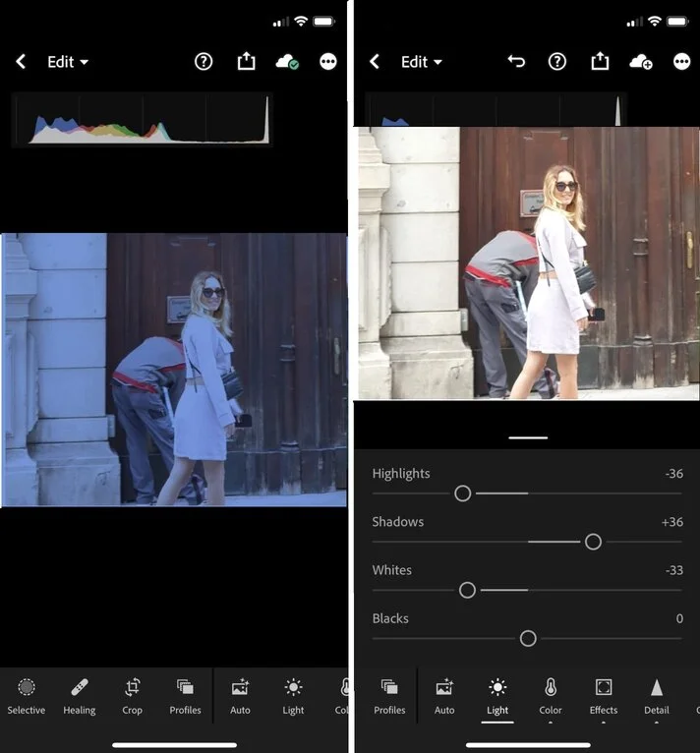The width and height of the screenshot is (700, 753).
Task: Click the Highlights slider handle
Action: click(x=463, y=493)
